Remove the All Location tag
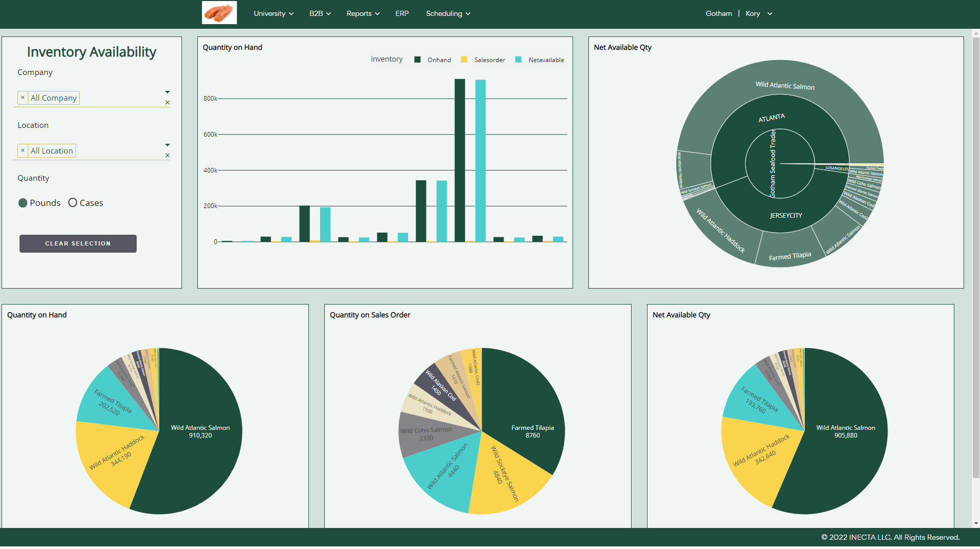This screenshot has width=980, height=549. pyautogui.click(x=23, y=150)
